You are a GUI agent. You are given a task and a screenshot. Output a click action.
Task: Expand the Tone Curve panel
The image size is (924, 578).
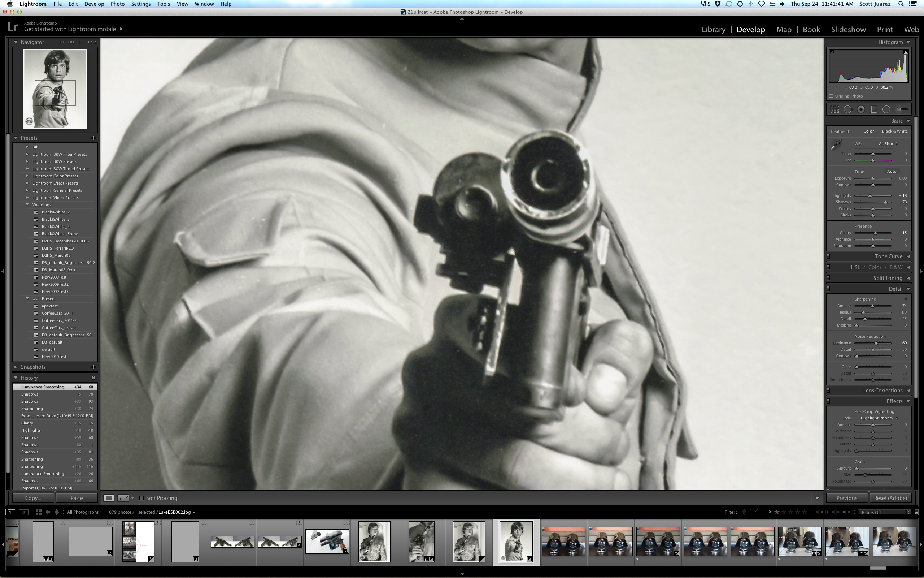[x=908, y=256]
